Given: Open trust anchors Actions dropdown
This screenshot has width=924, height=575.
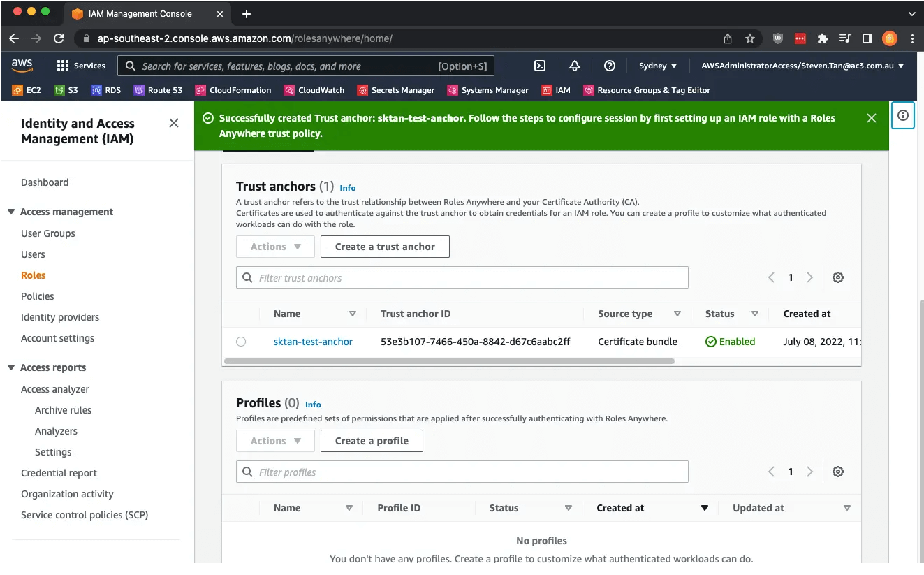Looking at the screenshot, I should (x=275, y=247).
